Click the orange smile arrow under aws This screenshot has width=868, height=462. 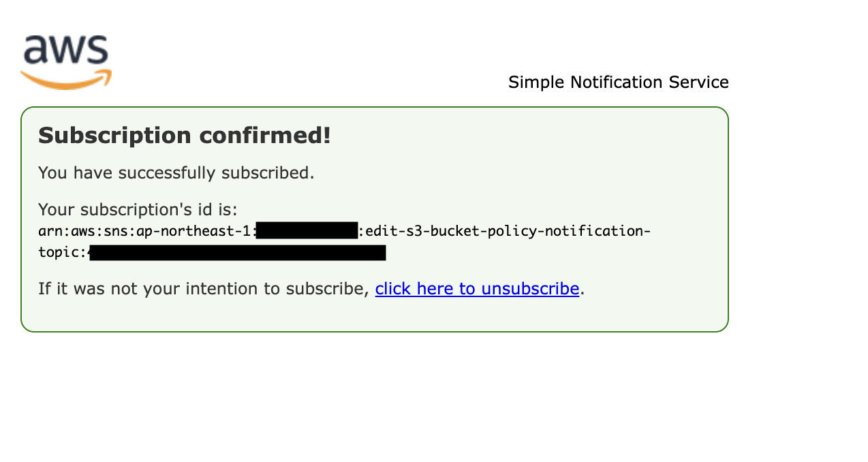coord(65,81)
